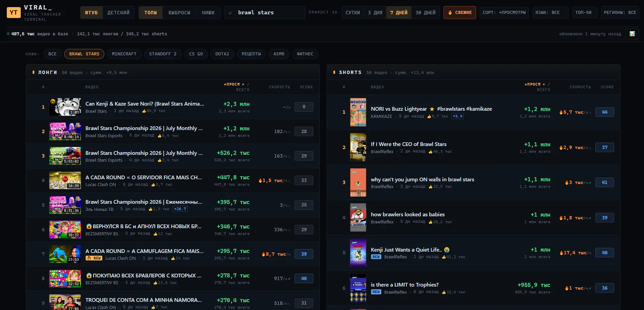Sort Лонги by СКОРОСТЬ column
Image resolution: width=644 pixels, height=310 pixels.
tap(279, 87)
